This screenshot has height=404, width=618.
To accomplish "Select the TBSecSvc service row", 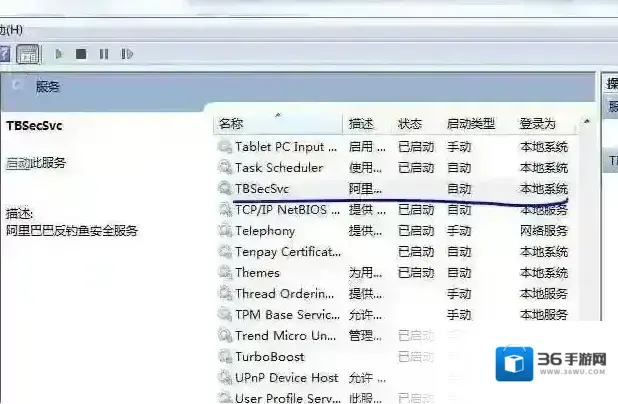I will (394, 188).
